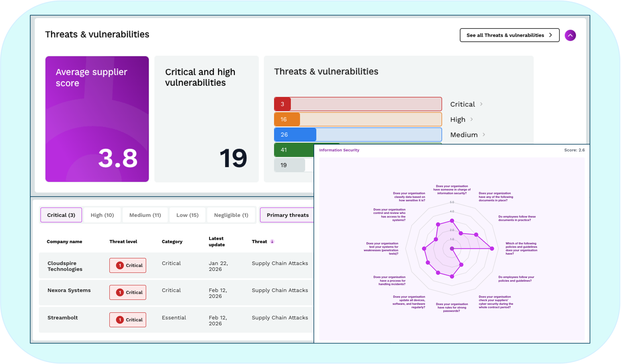Click the red Critical bar showing 3

click(282, 104)
